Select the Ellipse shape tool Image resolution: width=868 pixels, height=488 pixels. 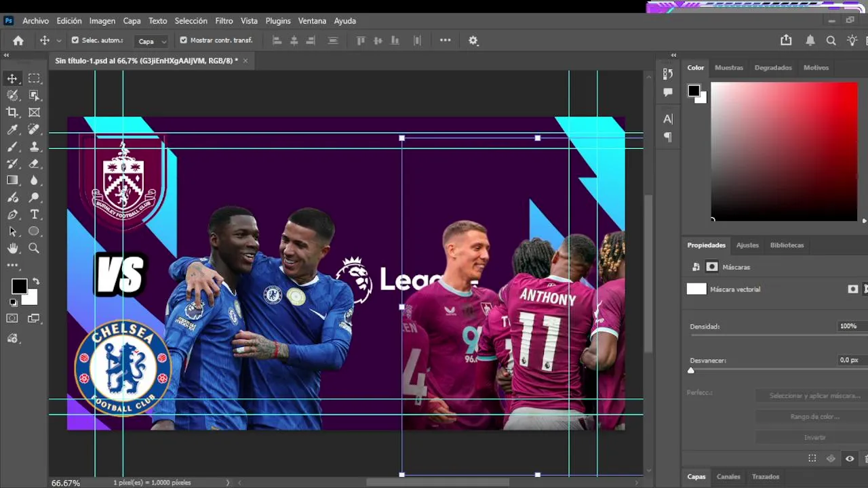coord(34,231)
